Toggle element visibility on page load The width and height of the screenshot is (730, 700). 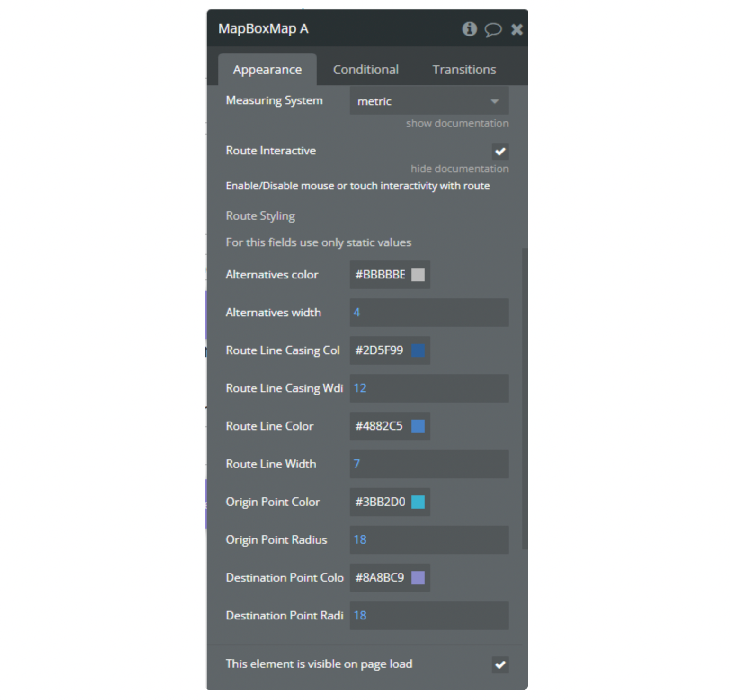[x=500, y=665]
